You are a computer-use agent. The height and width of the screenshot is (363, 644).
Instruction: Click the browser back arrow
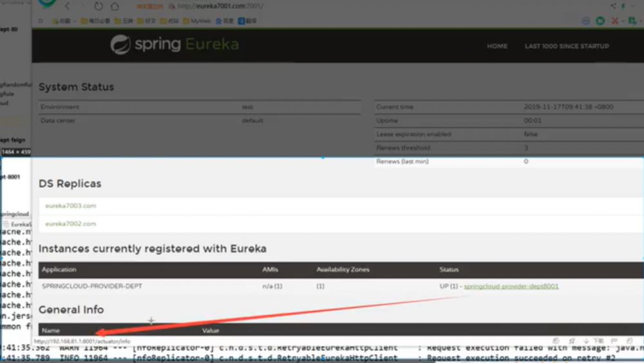[68, 6]
